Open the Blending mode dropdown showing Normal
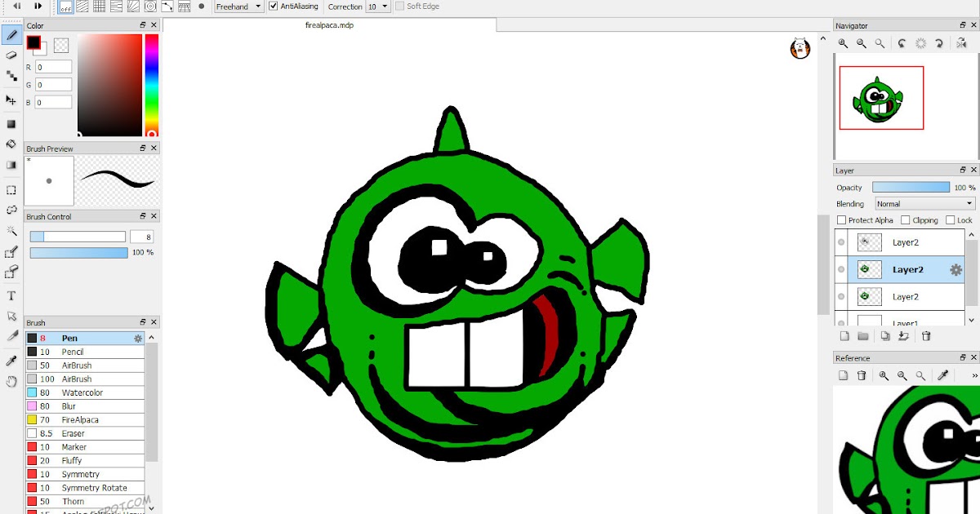The image size is (980, 514). (x=924, y=203)
